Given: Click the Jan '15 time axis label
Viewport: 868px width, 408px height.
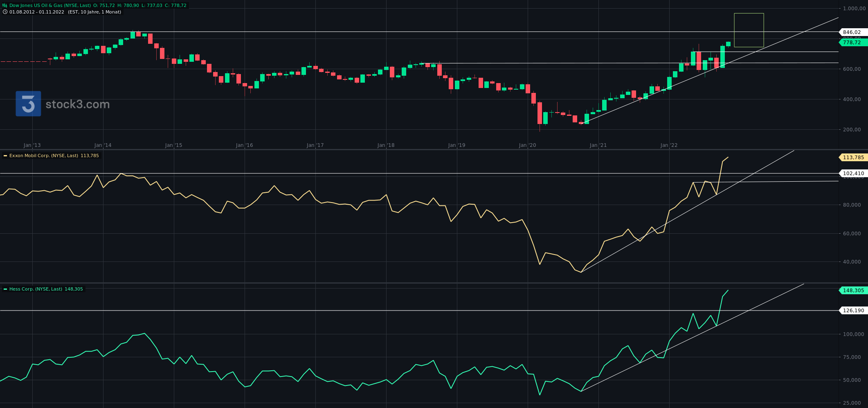Looking at the screenshot, I should point(174,145).
